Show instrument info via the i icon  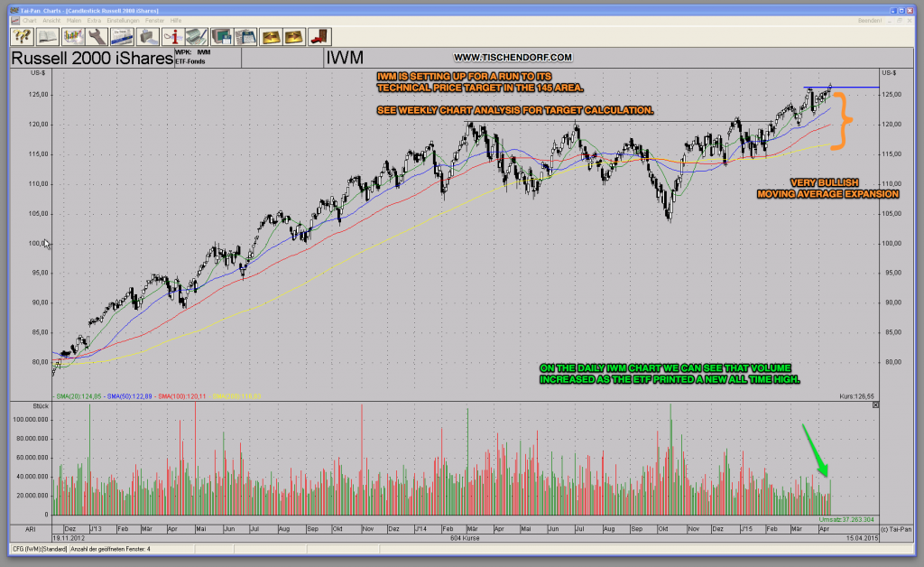click(x=174, y=36)
